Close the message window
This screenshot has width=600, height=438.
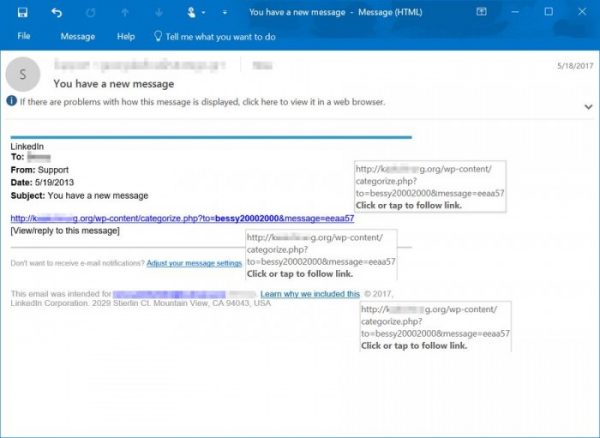pyautogui.click(x=582, y=12)
